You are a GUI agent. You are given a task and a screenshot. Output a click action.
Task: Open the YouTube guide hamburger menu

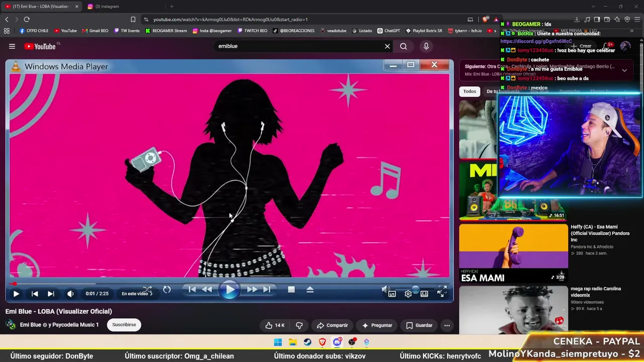click(12, 46)
